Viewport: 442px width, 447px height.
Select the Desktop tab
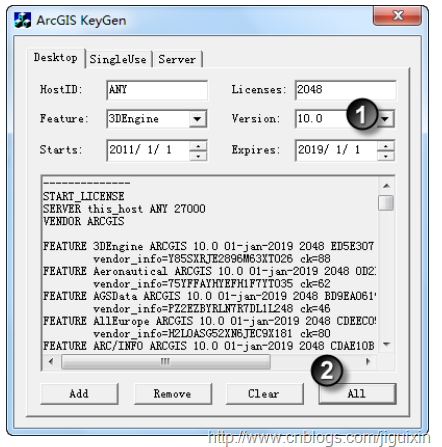pos(56,58)
